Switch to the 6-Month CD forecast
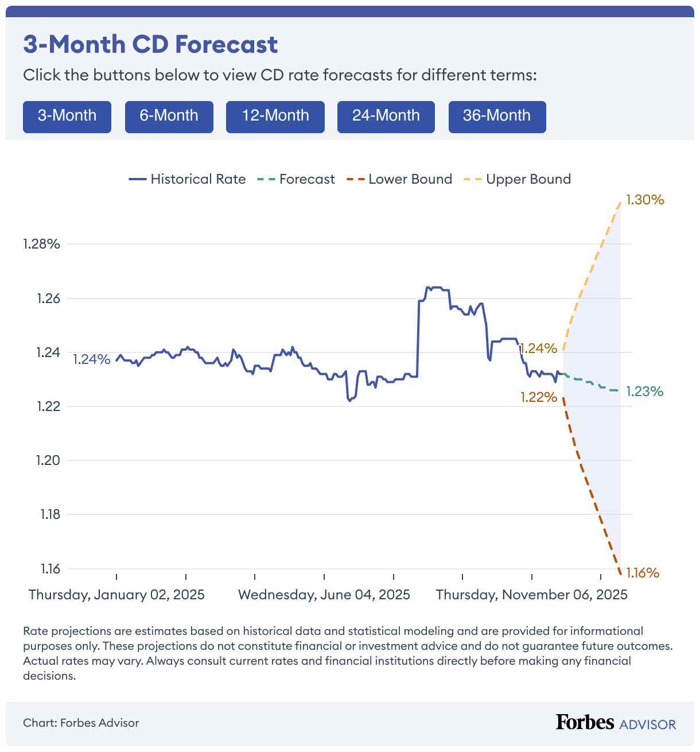The height and width of the screenshot is (752, 700). [169, 116]
